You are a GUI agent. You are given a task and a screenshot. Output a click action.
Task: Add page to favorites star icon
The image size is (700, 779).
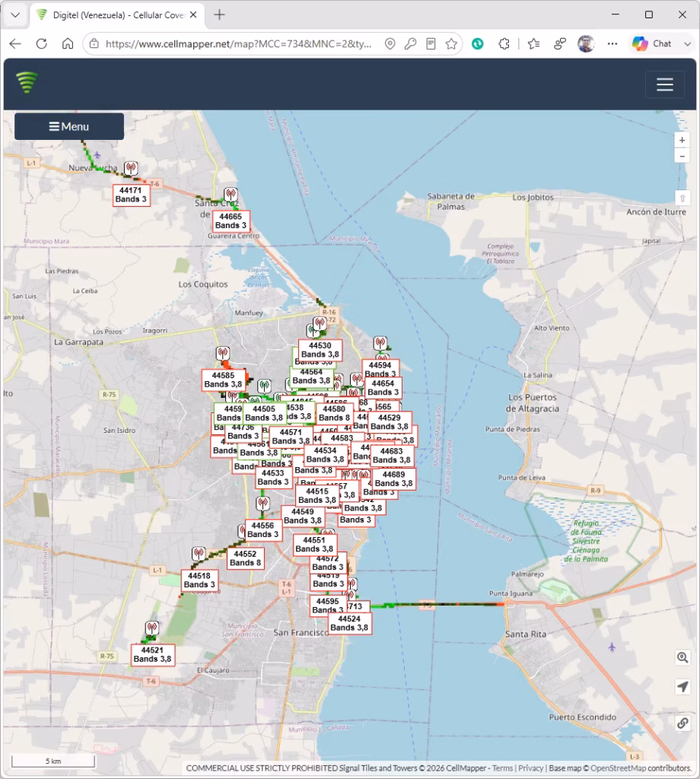tap(451, 43)
